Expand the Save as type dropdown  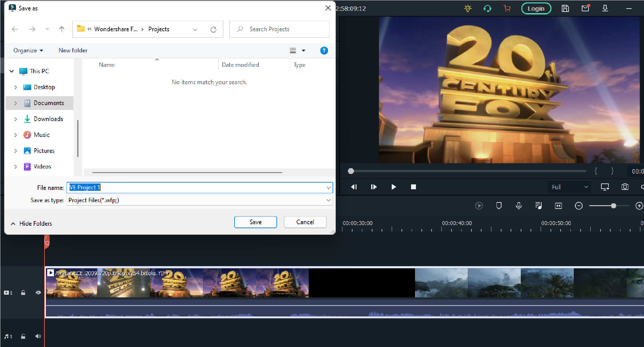(x=329, y=200)
